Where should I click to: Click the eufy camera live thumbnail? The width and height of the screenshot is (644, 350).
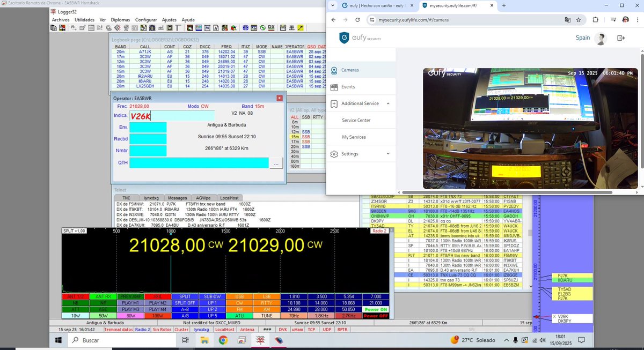[x=530, y=128]
